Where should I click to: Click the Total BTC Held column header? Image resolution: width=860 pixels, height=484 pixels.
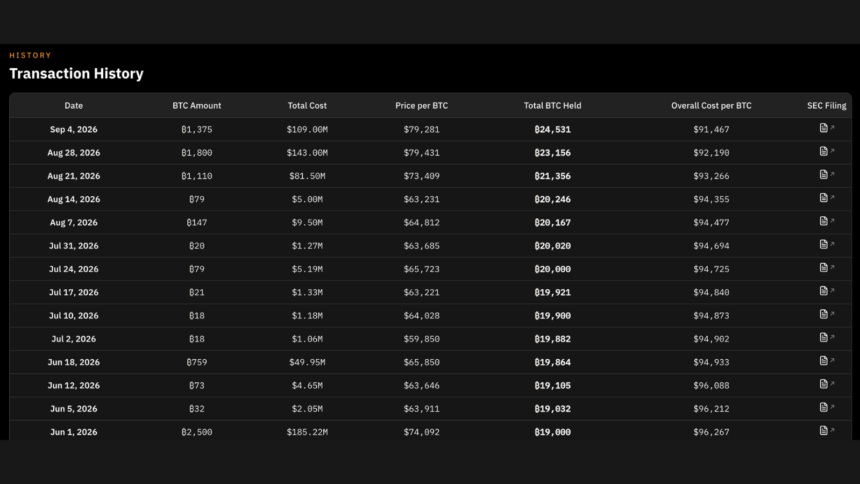pos(552,105)
